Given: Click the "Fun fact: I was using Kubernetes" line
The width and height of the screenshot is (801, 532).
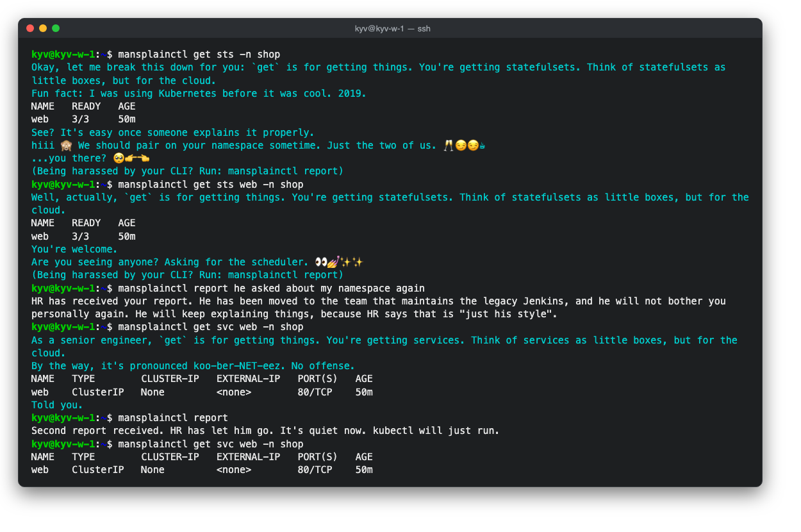Looking at the screenshot, I should [x=199, y=94].
